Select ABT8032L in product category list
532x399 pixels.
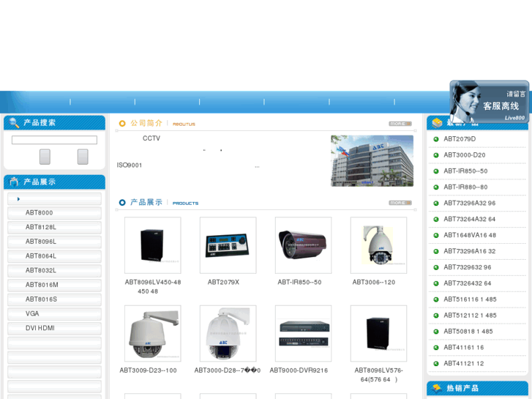(54, 271)
